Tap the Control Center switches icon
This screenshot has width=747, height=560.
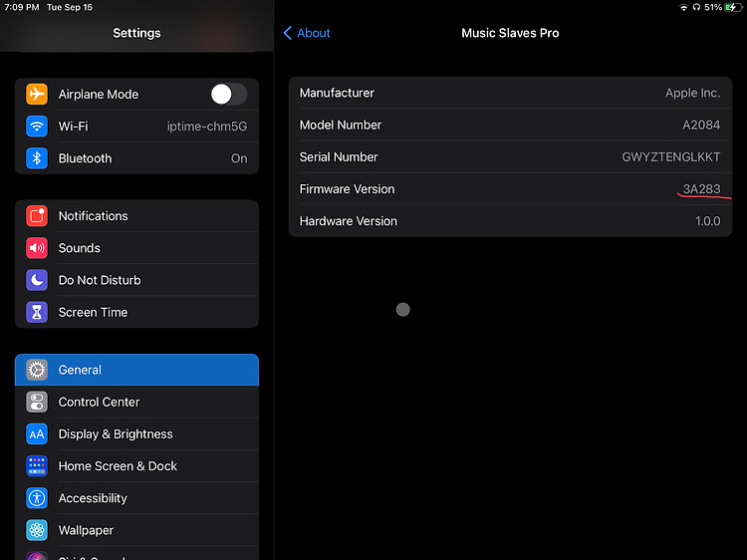point(37,402)
